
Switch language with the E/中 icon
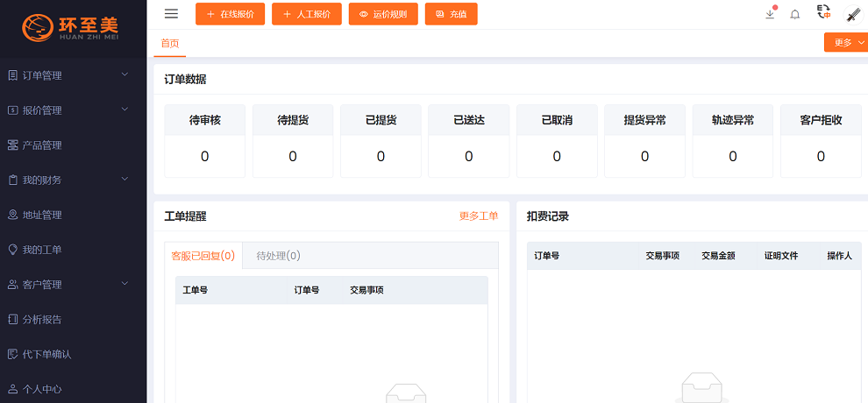pos(823,12)
